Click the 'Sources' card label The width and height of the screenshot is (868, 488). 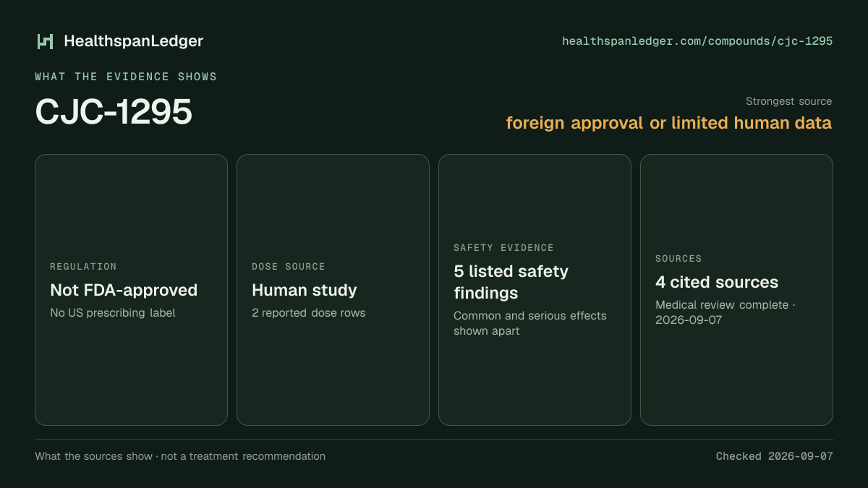pos(678,259)
